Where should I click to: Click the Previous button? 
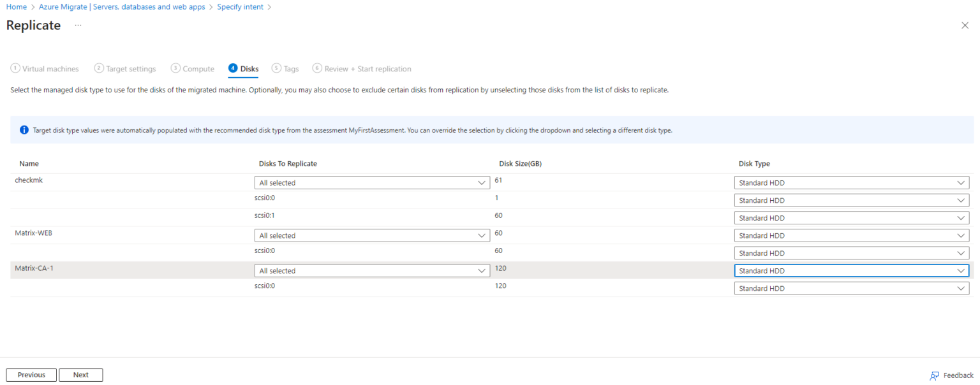click(31, 375)
